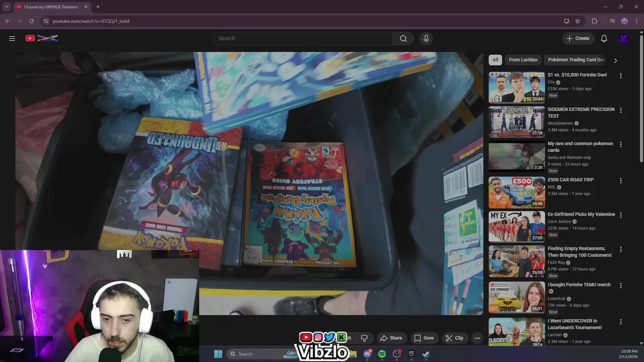Open more actions ellipsis below video
The image size is (644, 362).
click(x=477, y=338)
